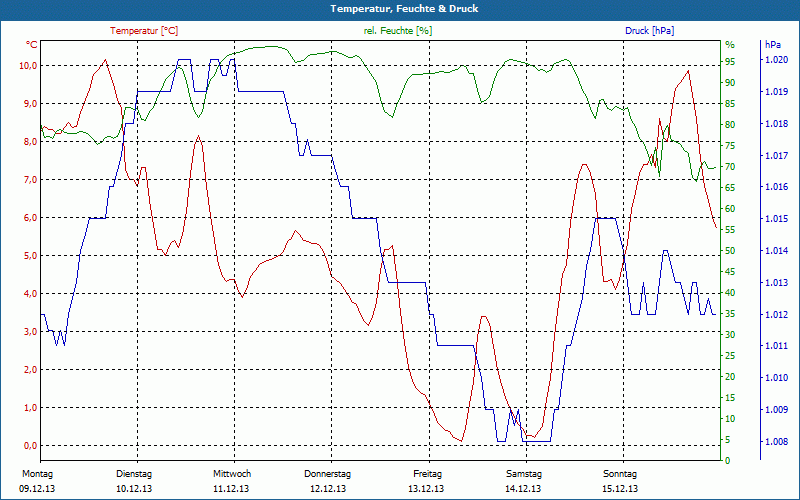Screen dimensions: 800x500
Task: Click the '1.018' pressure axis value
Action: (x=776, y=124)
